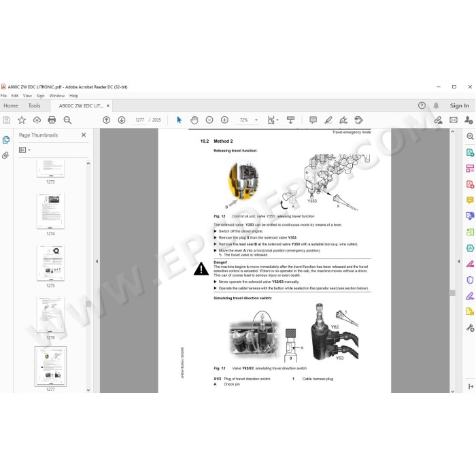Select the A900C ZW EDC LIT document tab
Viewport: 476px width, 476px height.
click(81, 105)
